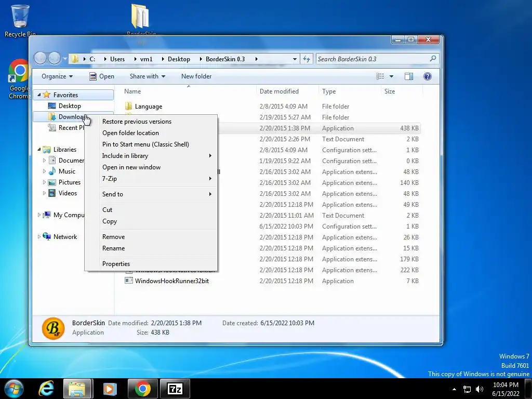This screenshot has width=532, height=399.
Task: Open the Start menu orb
Action: [x=14, y=389]
